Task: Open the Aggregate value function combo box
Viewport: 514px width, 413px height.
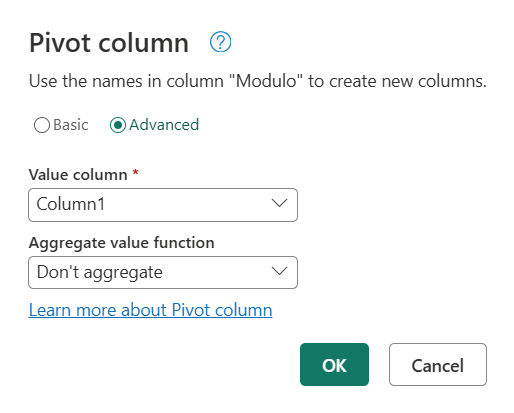Action: (x=163, y=272)
